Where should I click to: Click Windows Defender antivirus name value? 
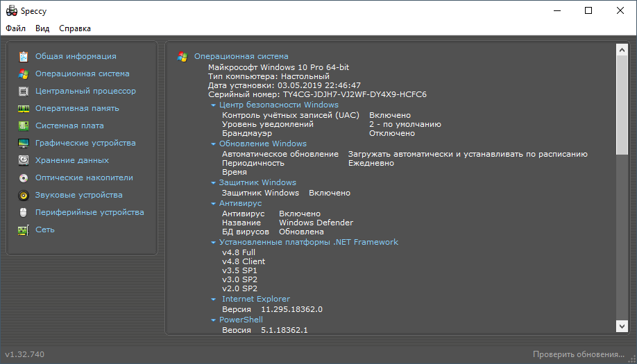(316, 223)
